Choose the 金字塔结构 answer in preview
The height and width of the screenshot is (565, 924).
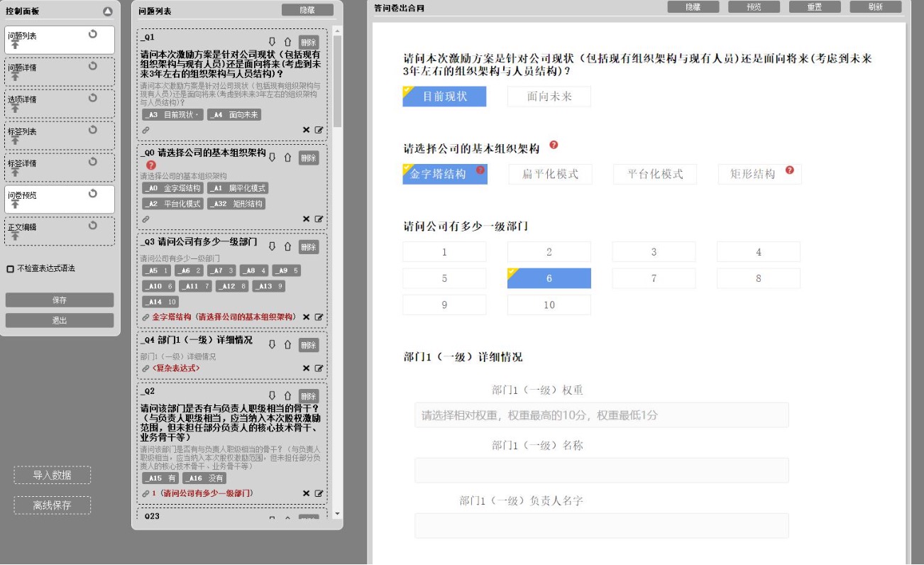(445, 174)
